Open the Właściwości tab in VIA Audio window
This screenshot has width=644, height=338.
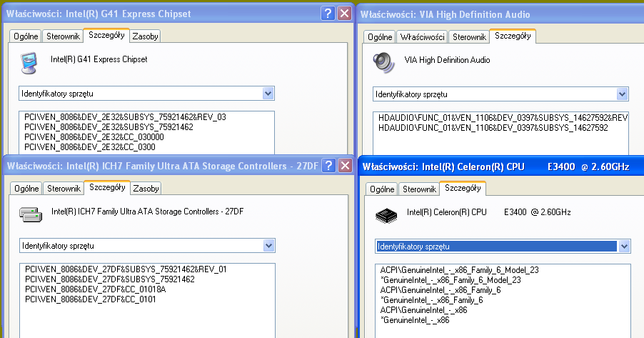coord(422,37)
